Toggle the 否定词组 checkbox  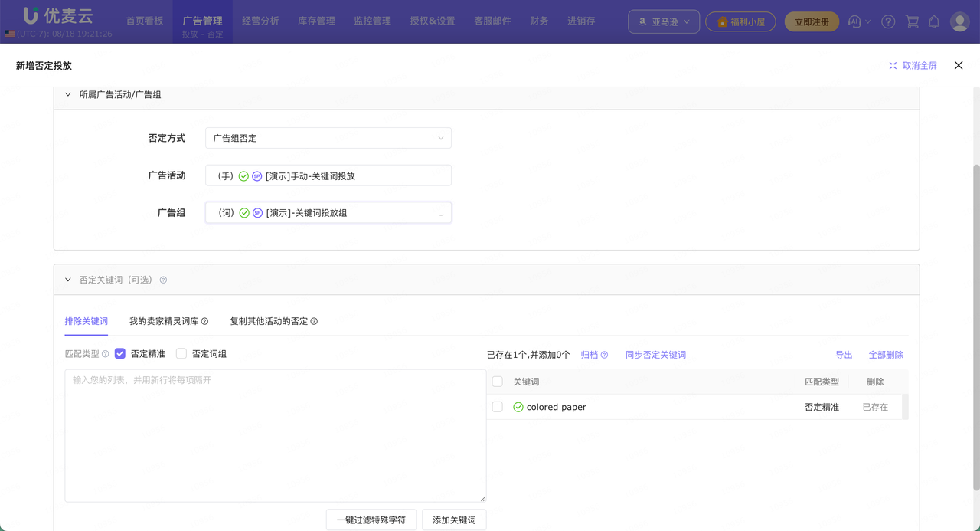click(181, 354)
